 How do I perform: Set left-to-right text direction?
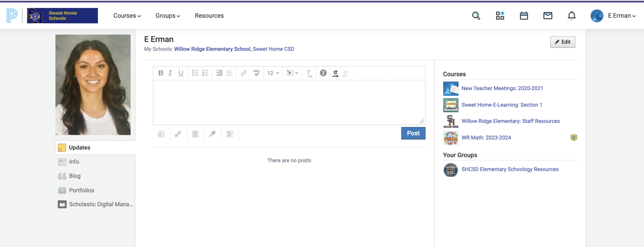coord(335,73)
